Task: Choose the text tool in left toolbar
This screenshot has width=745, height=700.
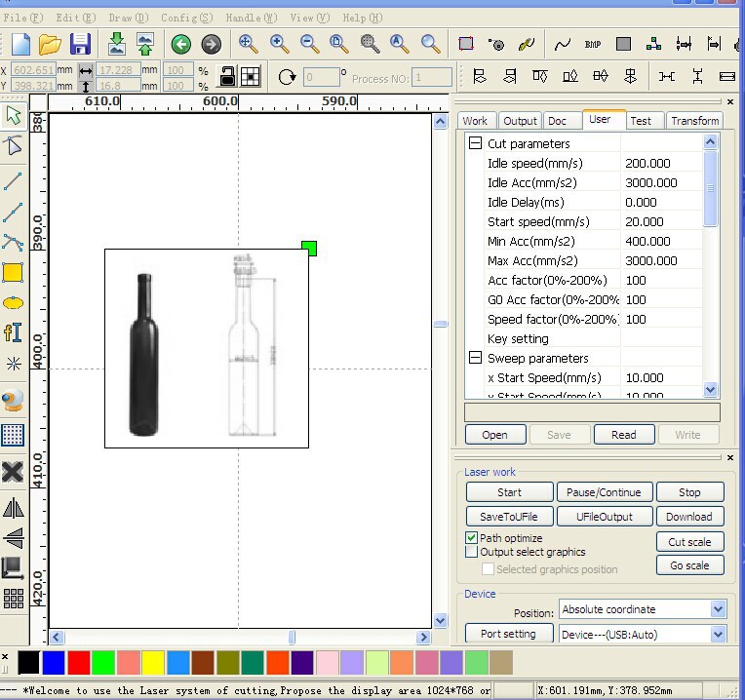Action: [x=13, y=332]
